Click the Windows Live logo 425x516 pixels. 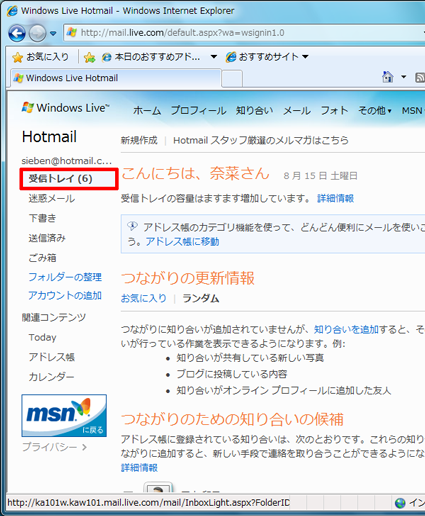[66, 108]
